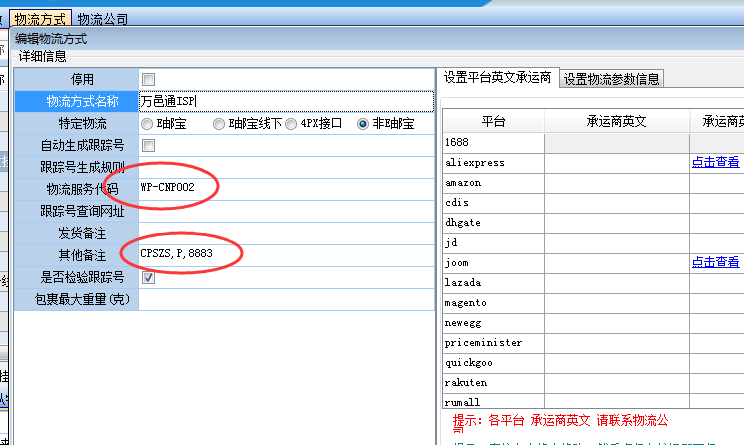The image size is (744, 445).
Task: Open 点击查看 link in joom row
Action: pyautogui.click(x=715, y=262)
